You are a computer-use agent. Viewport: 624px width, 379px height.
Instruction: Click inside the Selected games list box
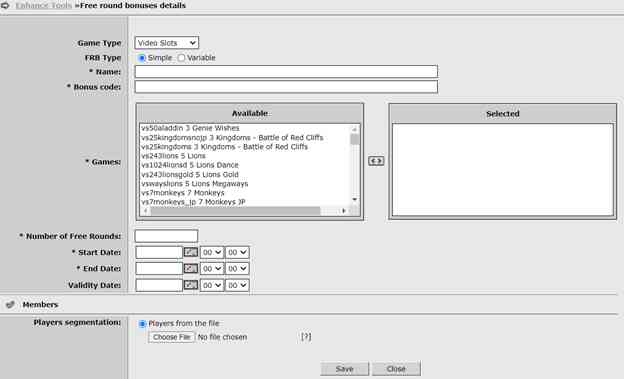[503, 170]
